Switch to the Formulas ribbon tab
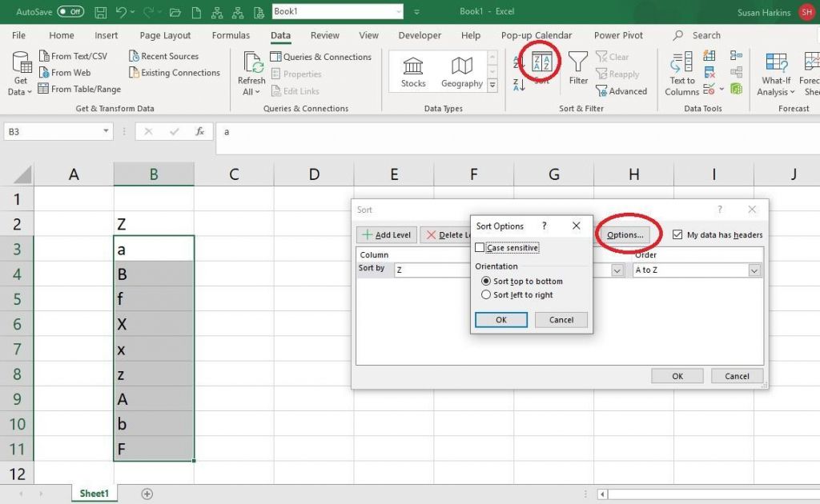Screen dimensions: 820x504 (231, 35)
